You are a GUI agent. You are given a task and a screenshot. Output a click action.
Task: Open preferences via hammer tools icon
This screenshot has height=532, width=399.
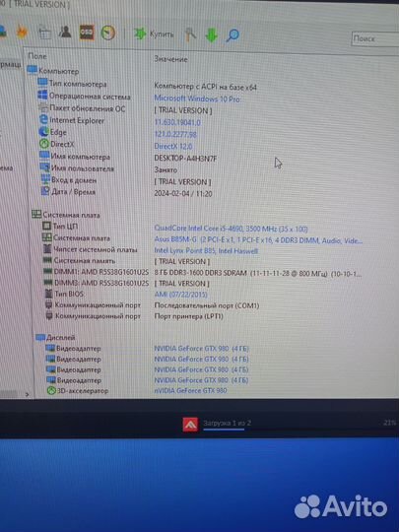tap(191, 34)
